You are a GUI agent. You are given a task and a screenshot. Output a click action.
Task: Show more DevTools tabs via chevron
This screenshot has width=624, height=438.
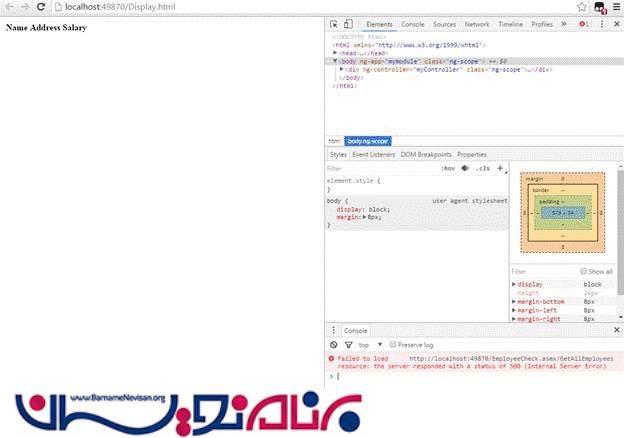[x=564, y=24]
